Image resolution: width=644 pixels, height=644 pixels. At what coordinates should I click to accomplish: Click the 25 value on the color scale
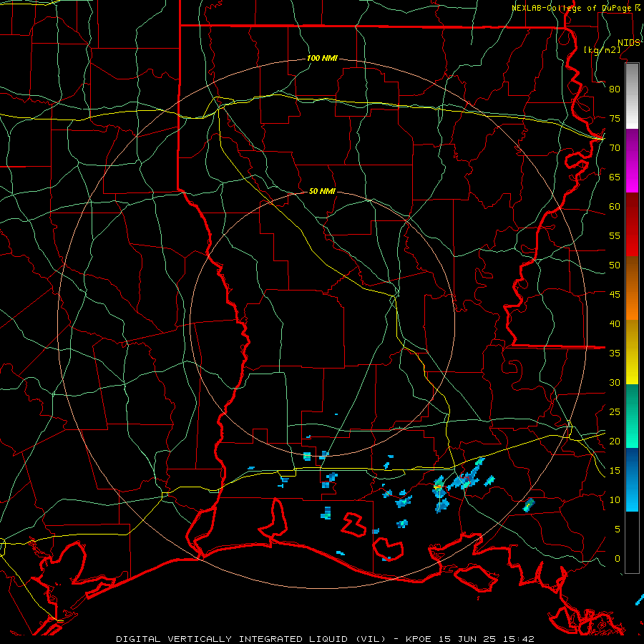615,412
